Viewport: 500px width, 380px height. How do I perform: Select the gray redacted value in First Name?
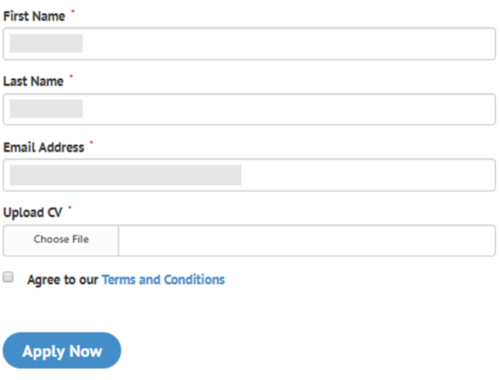point(46,43)
